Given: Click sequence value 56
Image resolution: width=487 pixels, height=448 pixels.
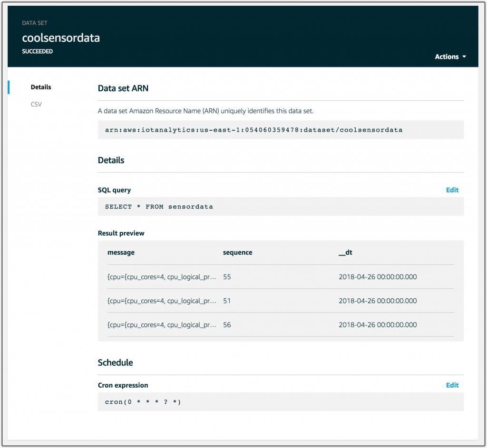Looking at the screenshot, I should (x=227, y=325).
